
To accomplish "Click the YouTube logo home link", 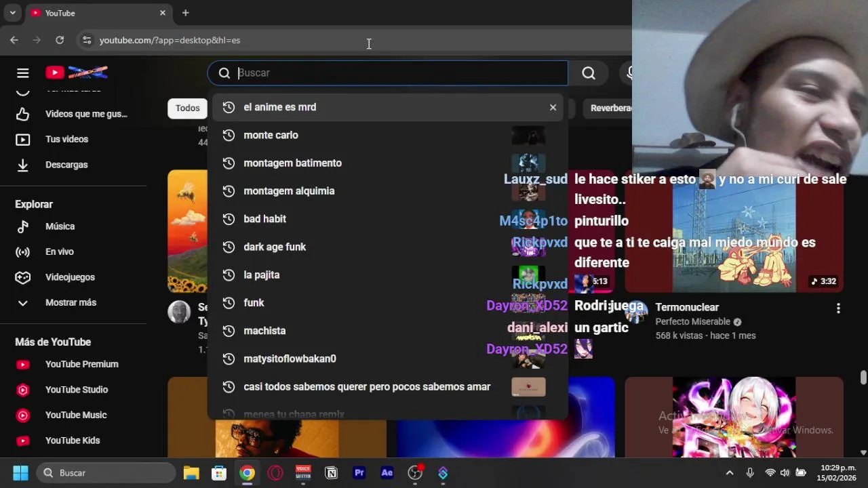I will click(x=77, y=73).
